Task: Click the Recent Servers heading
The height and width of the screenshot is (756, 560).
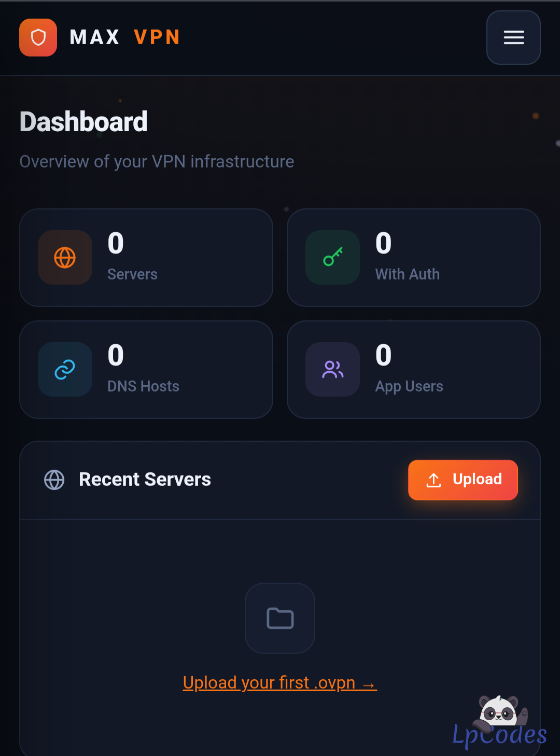Action: click(145, 480)
